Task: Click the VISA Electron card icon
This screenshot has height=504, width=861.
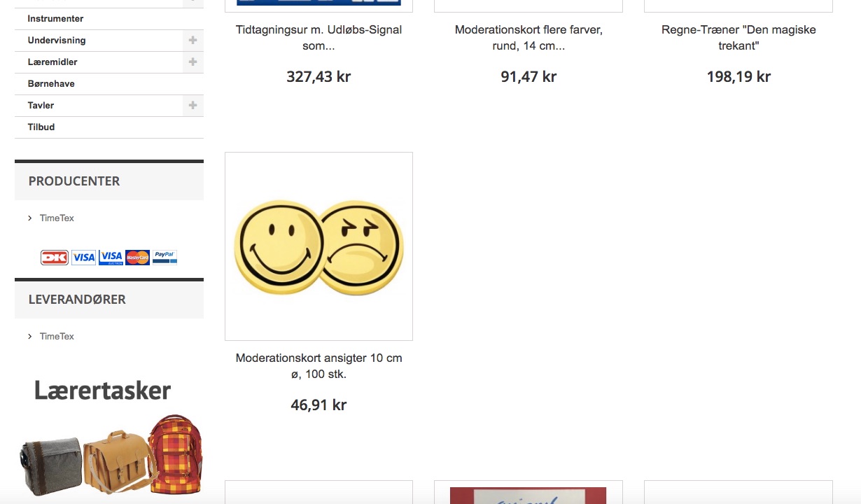Action: 111,258
